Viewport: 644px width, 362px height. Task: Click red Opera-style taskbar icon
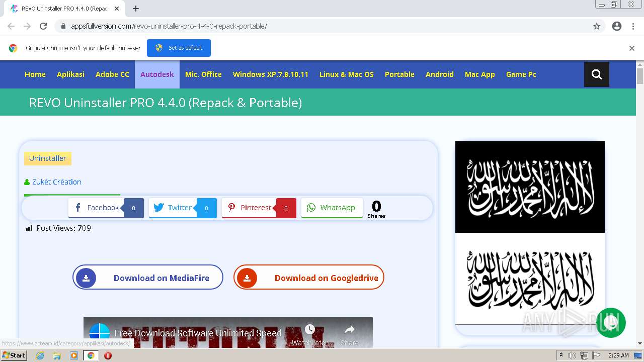click(108, 355)
